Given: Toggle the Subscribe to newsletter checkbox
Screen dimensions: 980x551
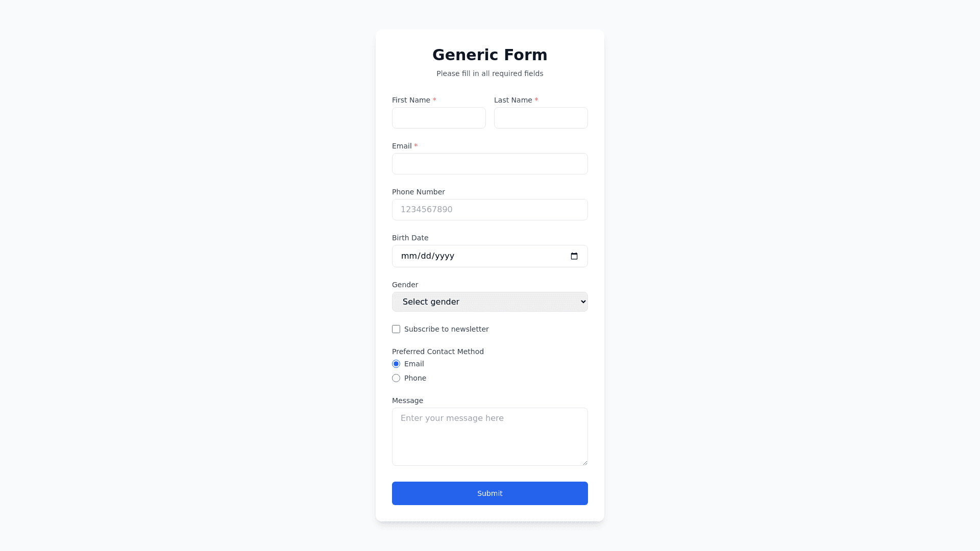Looking at the screenshot, I should click(396, 329).
